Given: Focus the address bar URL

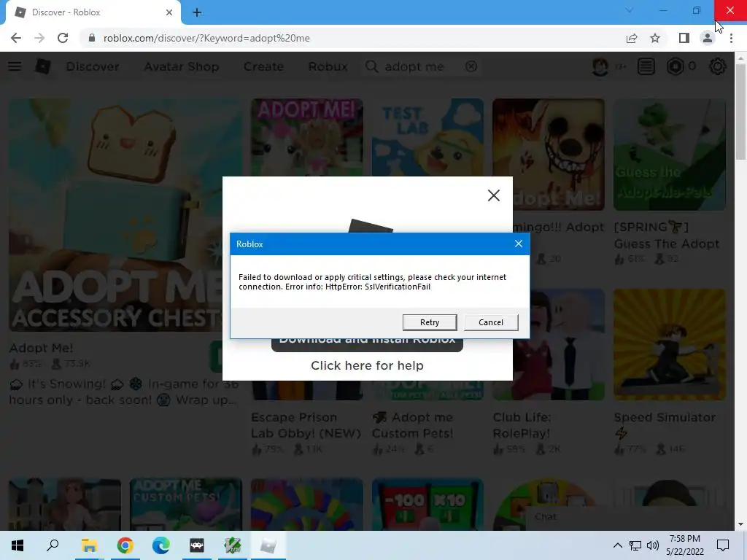Looking at the screenshot, I should pyautogui.click(x=206, y=38).
